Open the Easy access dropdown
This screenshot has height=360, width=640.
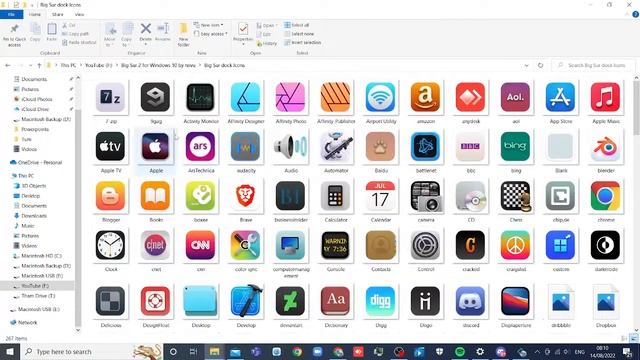pos(210,34)
